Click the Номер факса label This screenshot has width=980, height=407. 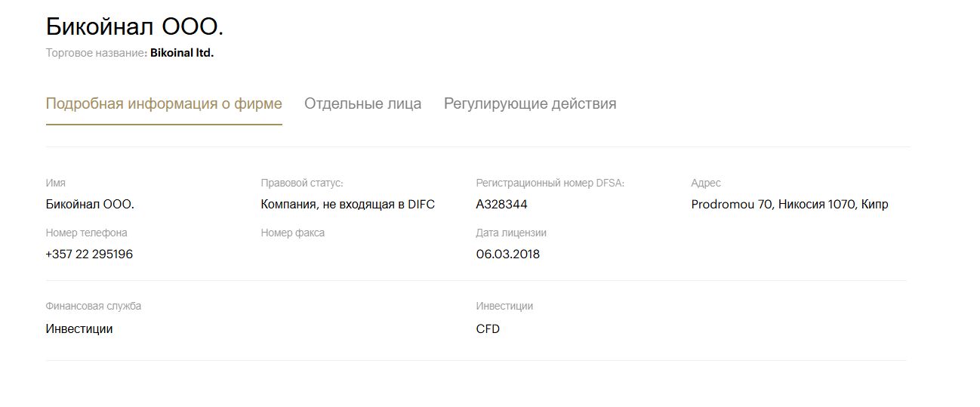[x=293, y=233]
